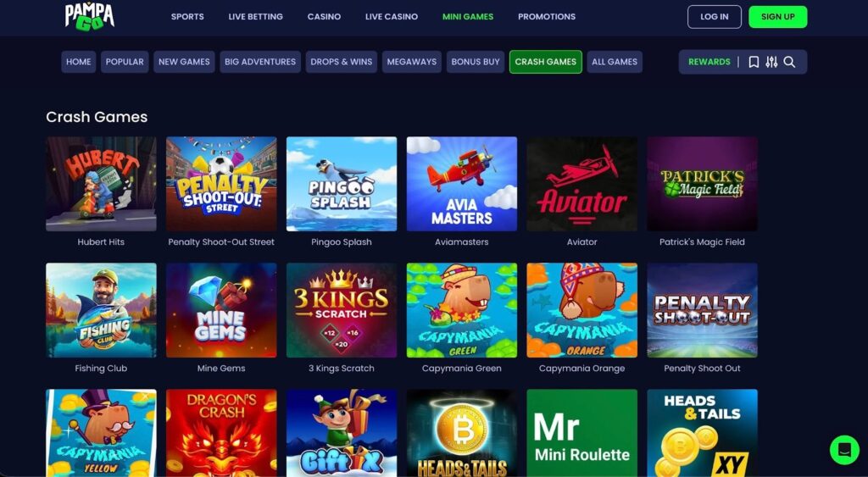This screenshot has width=868, height=477.
Task: Launch the Aviator game thumbnail
Action: click(581, 184)
